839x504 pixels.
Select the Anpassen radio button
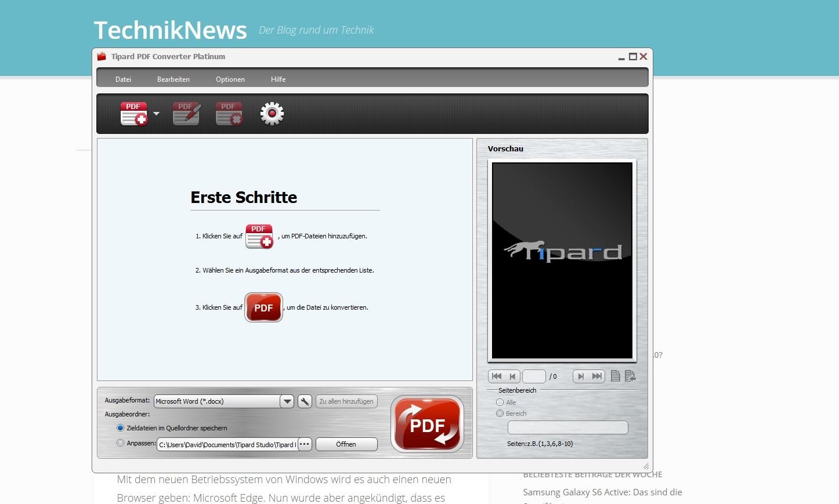[x=120, y=443]
